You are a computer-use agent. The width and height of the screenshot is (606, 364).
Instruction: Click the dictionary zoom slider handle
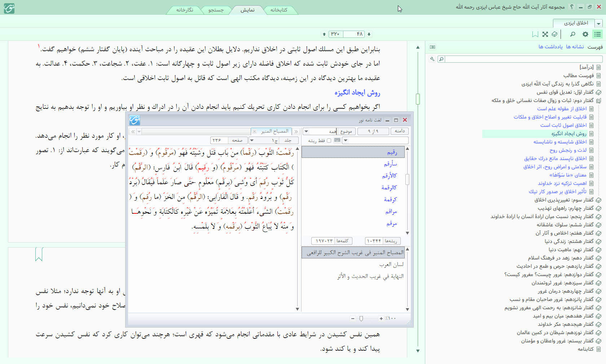pyautogui.click(x=361, y=318)
